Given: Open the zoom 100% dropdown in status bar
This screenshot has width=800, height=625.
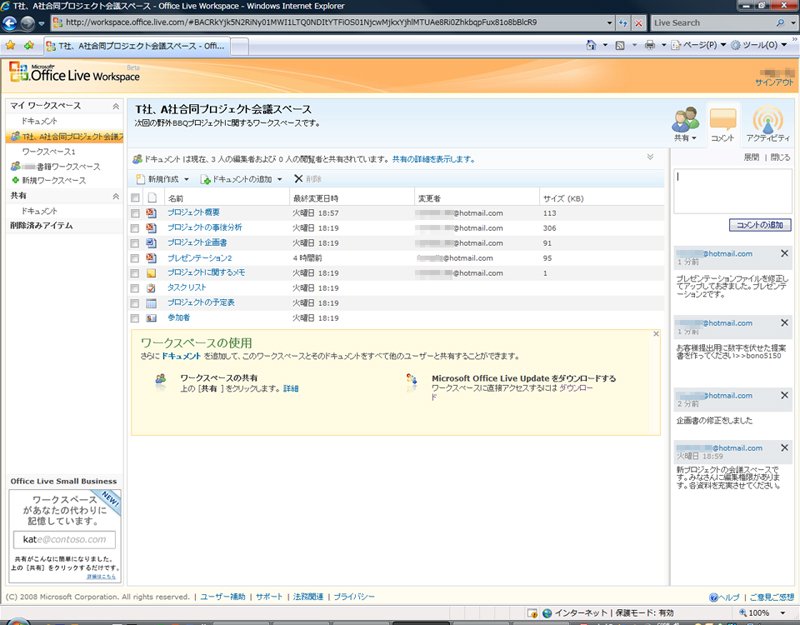Looking at the screenshot, I should click(783, 613).
